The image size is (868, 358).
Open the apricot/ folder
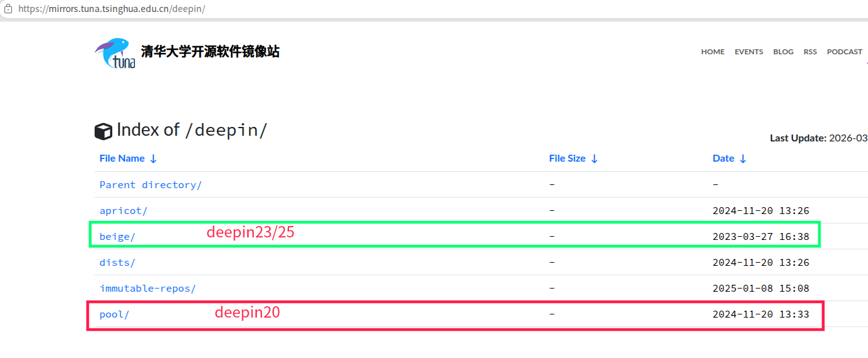pos(124,211)
